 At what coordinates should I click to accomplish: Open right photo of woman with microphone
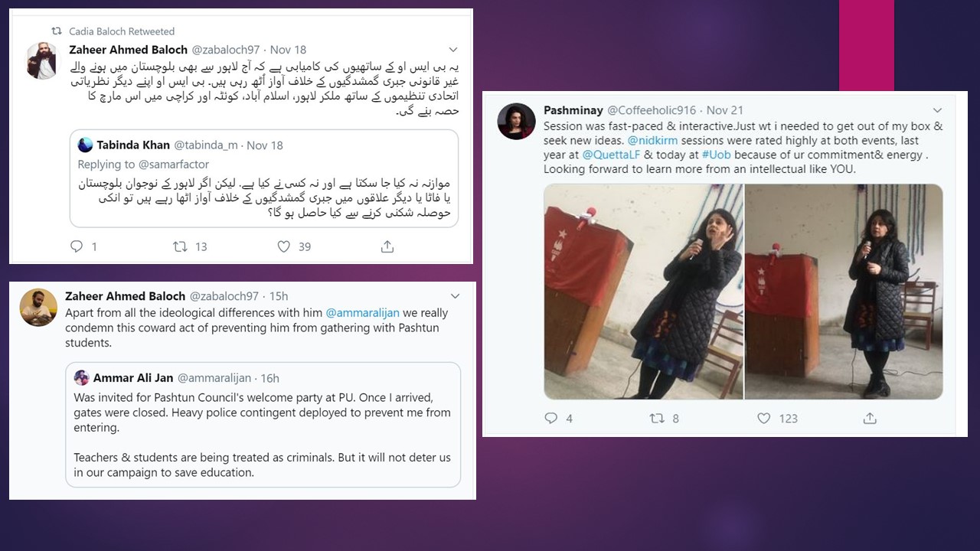pyautogui.click(x=844, y=292)
